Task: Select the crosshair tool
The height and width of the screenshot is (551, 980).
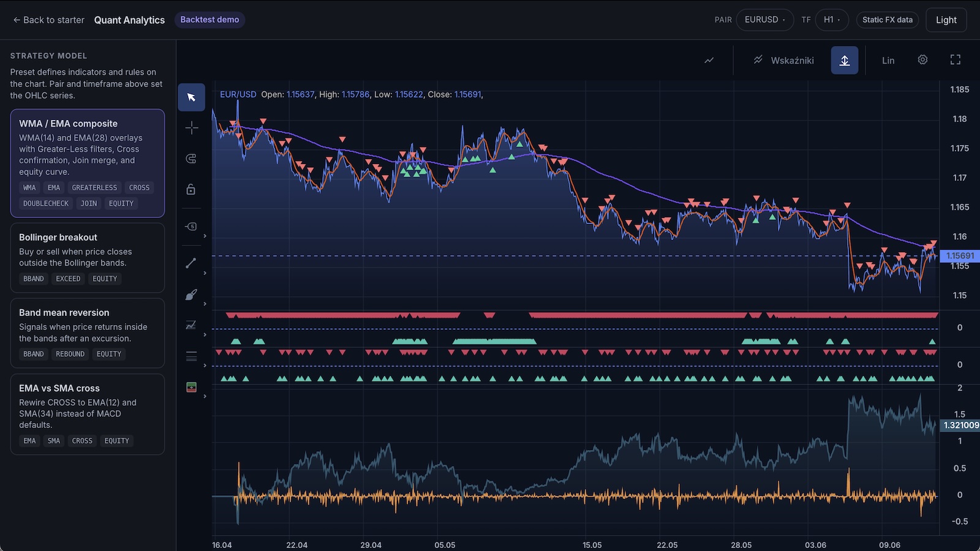Action: coord(191,128)
